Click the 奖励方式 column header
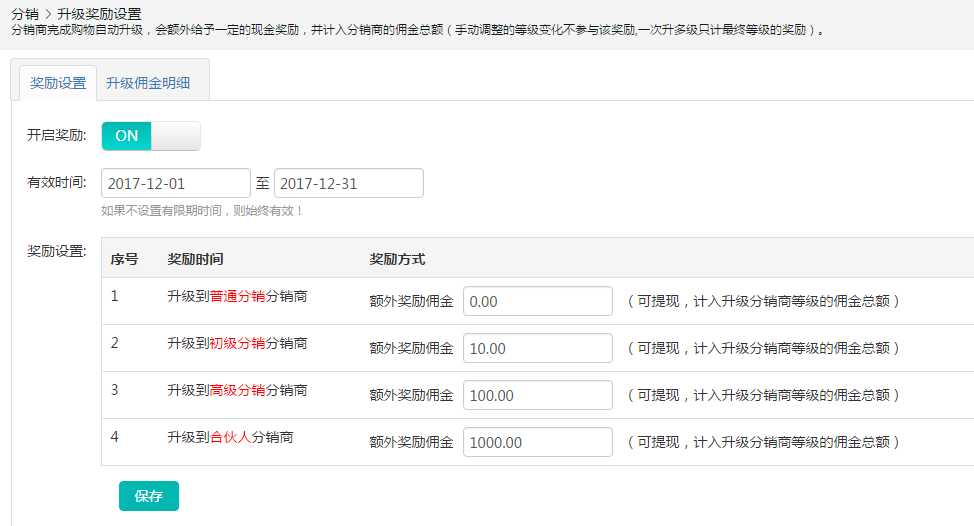 [x=397, y=259]
